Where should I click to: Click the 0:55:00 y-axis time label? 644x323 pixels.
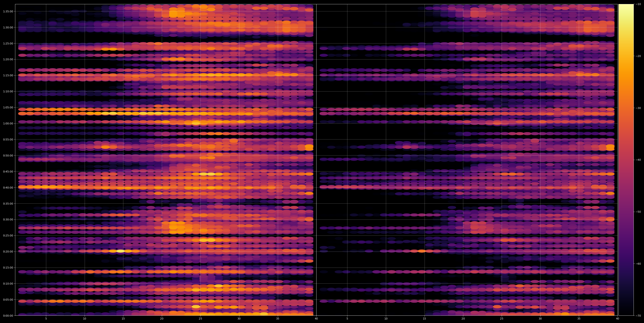pyautogui.click(x=8, y=139)
